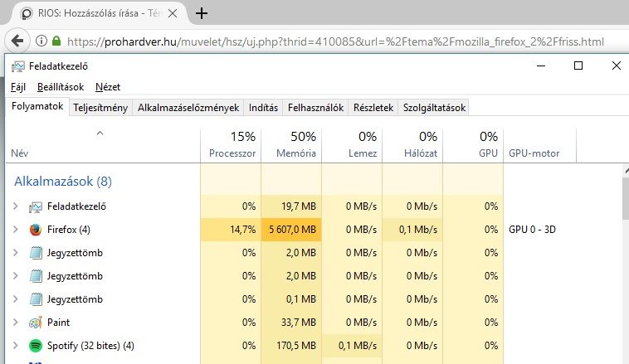This screenshot has height=364, width=629.
Task: Sort by Processzor column header
Action: click(x=231, y=145)
